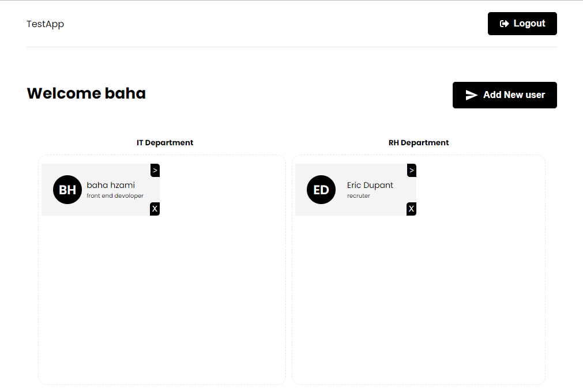Click the logout icon beside Logout text

(503, 23)
